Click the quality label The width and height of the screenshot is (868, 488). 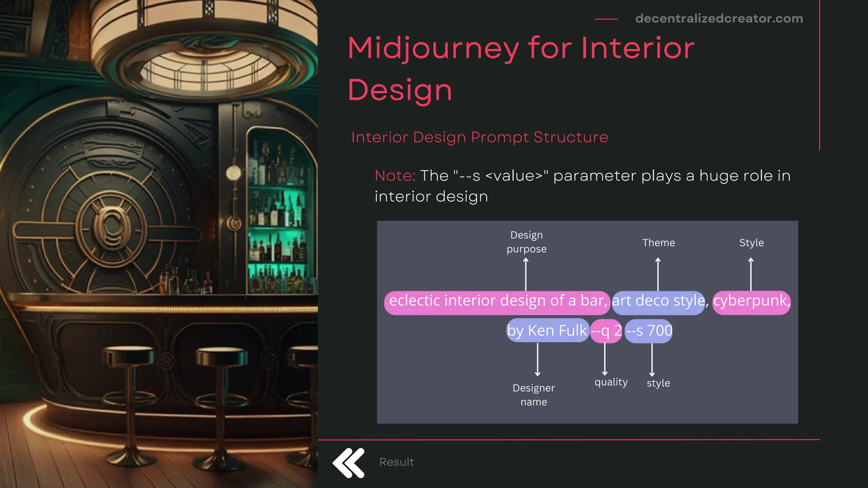point(611,382)
